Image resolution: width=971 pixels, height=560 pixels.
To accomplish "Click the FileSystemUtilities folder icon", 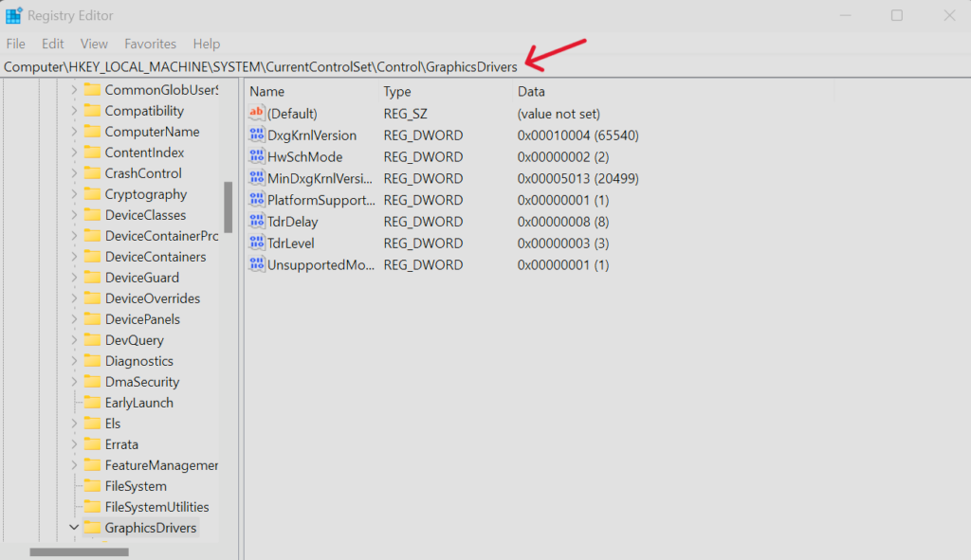I will [x=92, y=507].
